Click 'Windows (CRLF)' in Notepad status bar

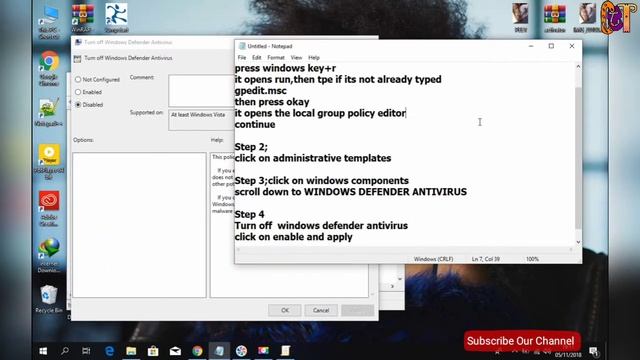433,259
